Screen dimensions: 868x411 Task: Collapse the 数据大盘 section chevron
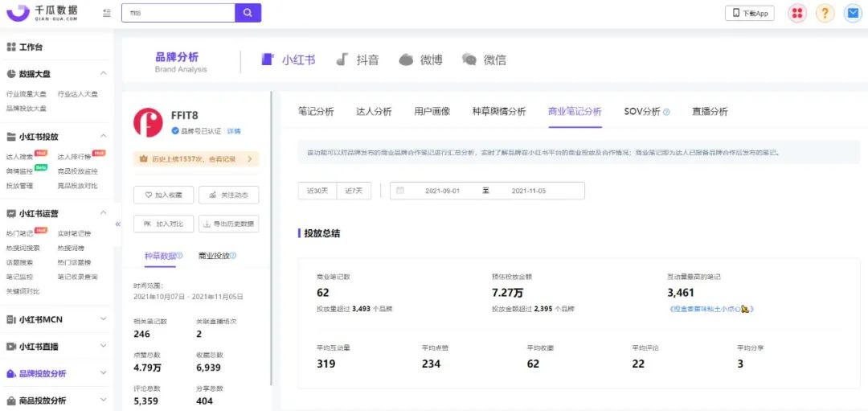104,74
